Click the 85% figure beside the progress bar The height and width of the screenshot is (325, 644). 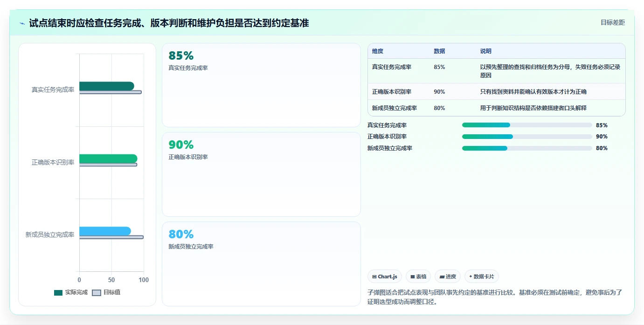(x=602, y=125)
